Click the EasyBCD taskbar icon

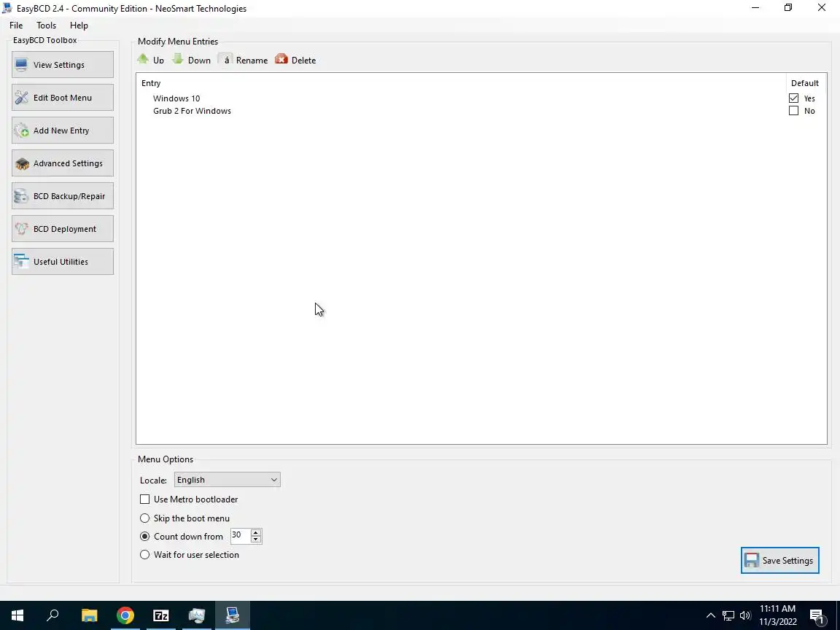click(x=233, y=615)
